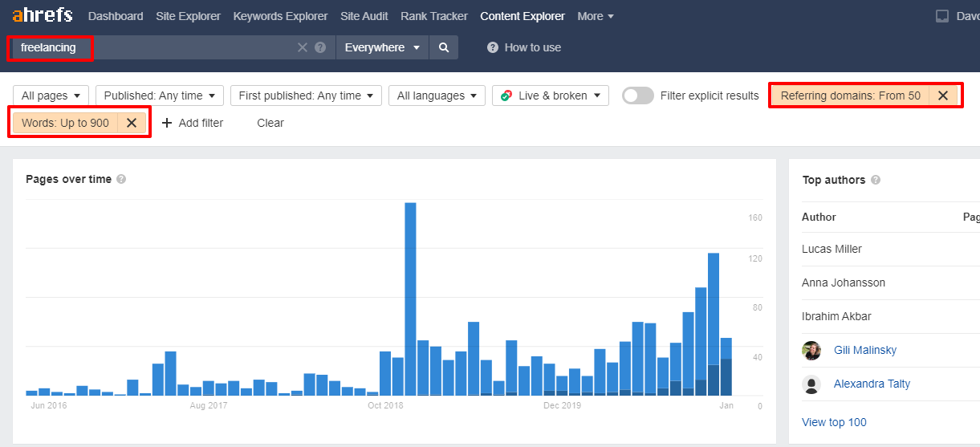Click Clear to reset filters

pyautogui.click(x=270, y=123)
